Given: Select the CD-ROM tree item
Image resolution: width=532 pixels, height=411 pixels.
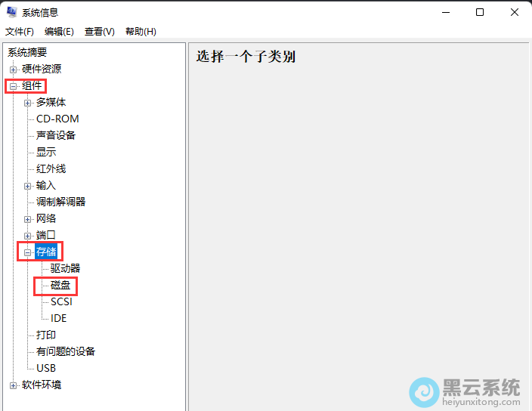Looking at the screenshot, I should 57,119.
